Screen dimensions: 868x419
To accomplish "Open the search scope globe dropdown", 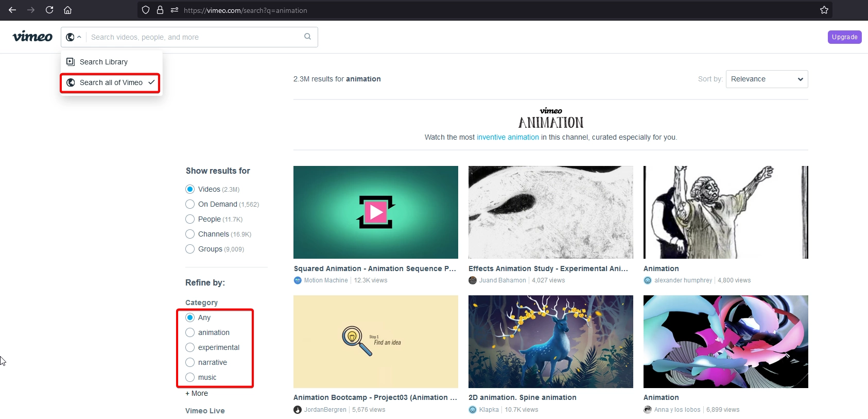I will (x=74, y=37).
